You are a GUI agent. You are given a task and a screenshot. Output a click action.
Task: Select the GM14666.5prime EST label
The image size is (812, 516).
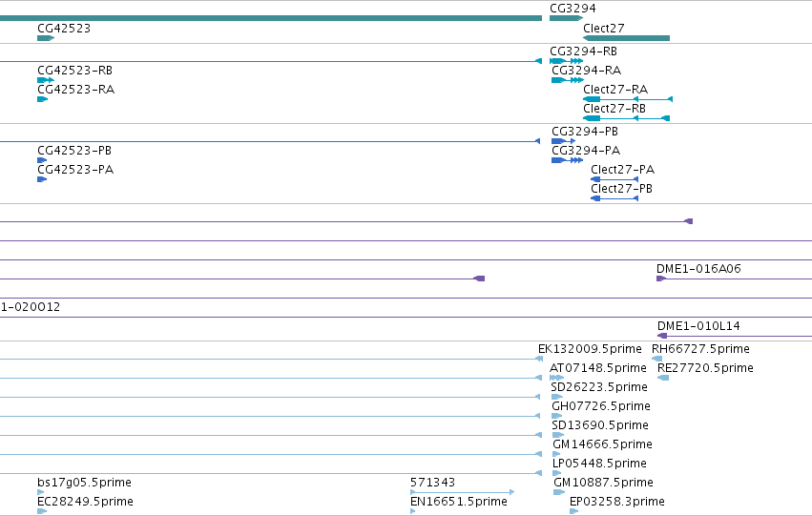coord(602,444)
